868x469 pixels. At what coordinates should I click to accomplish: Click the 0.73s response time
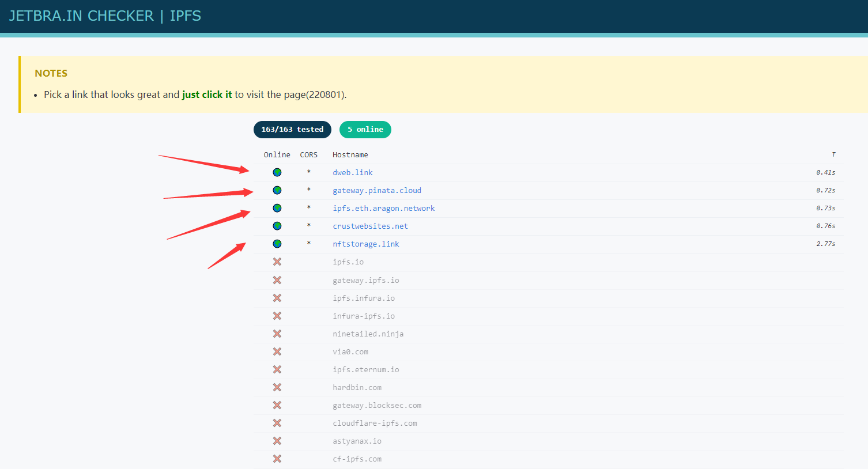[825, 208]
